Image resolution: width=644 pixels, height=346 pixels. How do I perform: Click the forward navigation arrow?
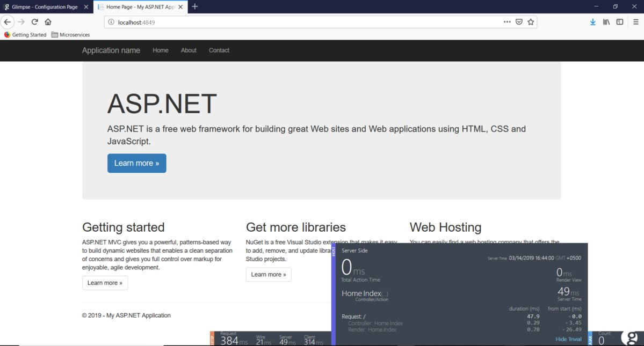[x=21, y=22]
